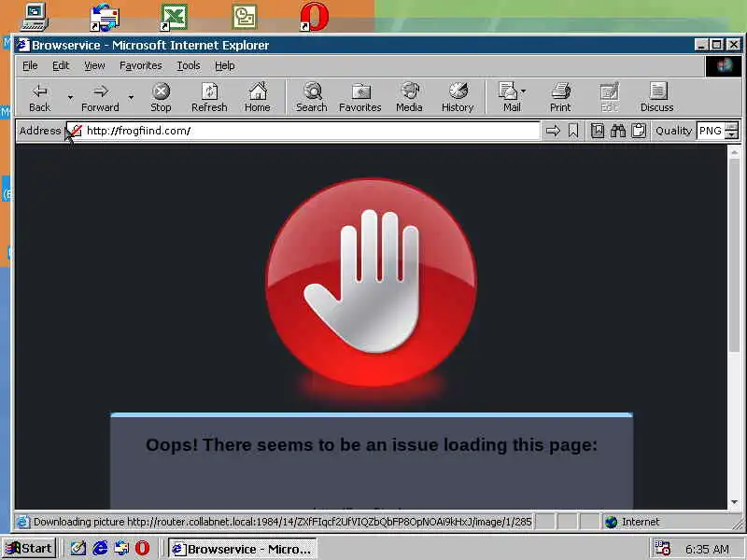Screen dimensions: 747x560
Task: Click the clipboard icon near Quality
Action: pyautogui.click(x=639, y=131)
